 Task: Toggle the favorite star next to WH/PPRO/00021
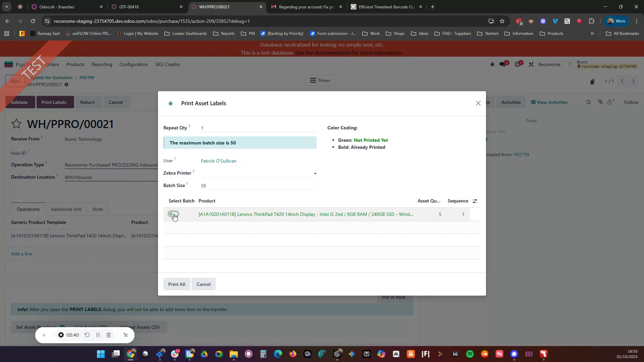click(16, 124)
